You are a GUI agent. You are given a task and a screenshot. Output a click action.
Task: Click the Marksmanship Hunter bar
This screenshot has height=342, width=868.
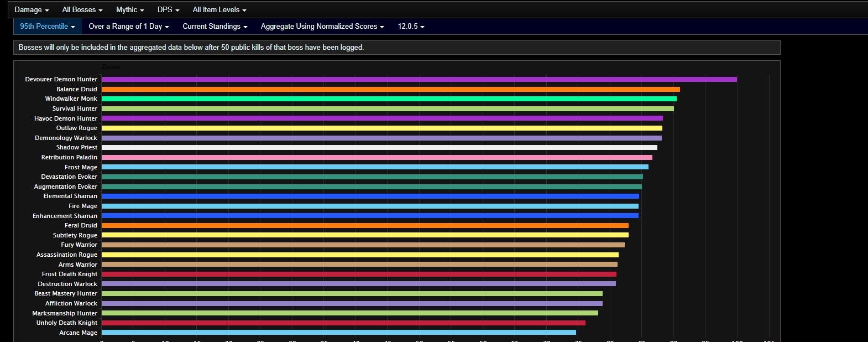(350, 313)
